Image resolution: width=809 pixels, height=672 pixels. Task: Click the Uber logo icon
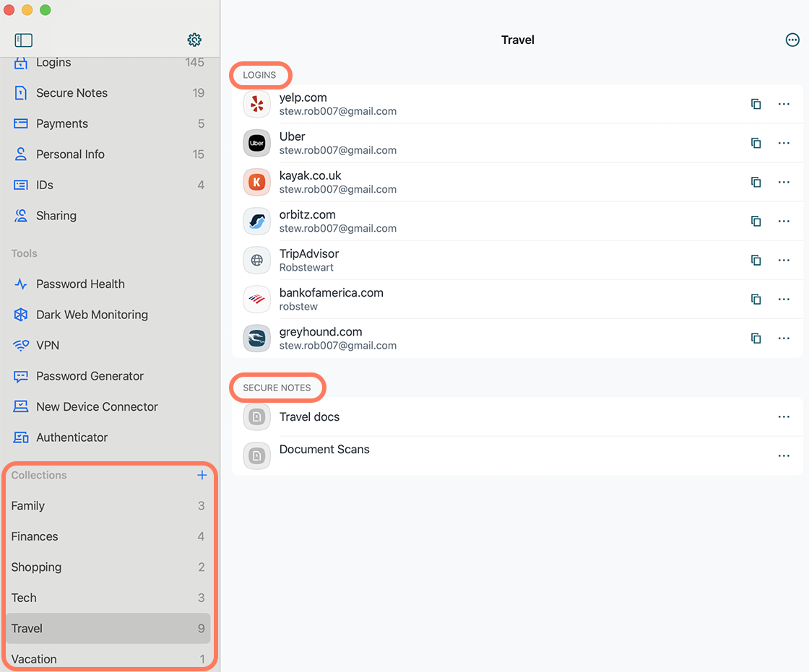pos(256,143)
